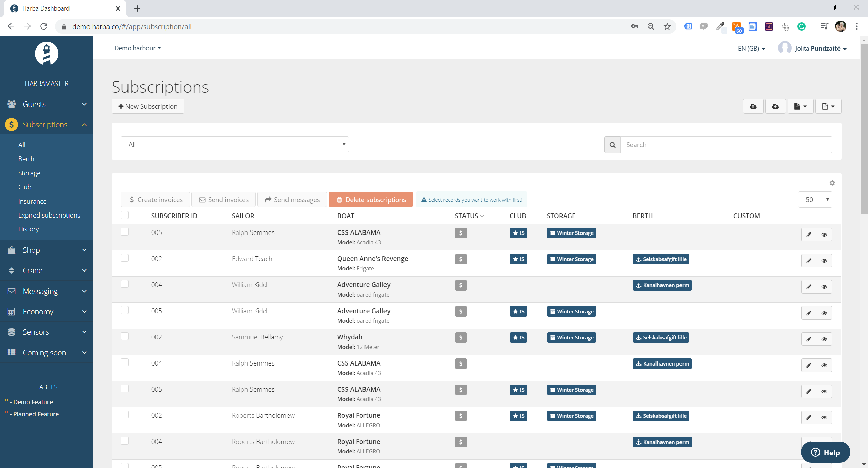868x468 pixels.
Task: Open the 50 per page dropdown
Action: click(x=815, y=200)
